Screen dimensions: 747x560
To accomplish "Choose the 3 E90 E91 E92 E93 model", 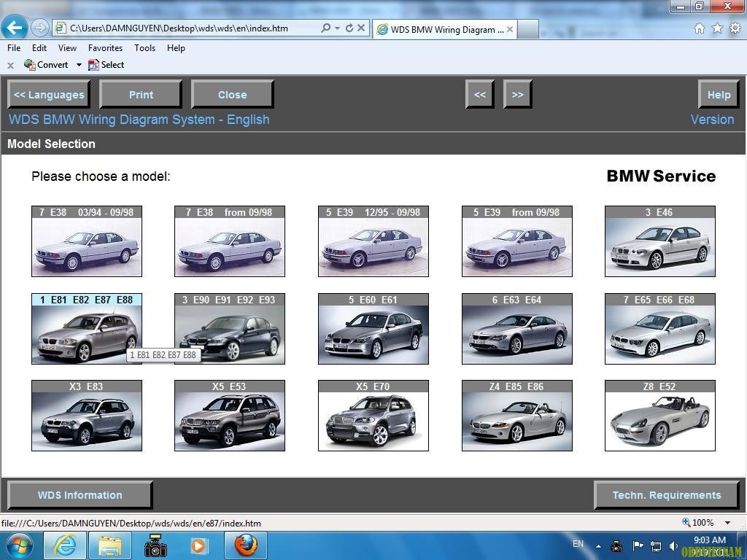I will point(230,329).
